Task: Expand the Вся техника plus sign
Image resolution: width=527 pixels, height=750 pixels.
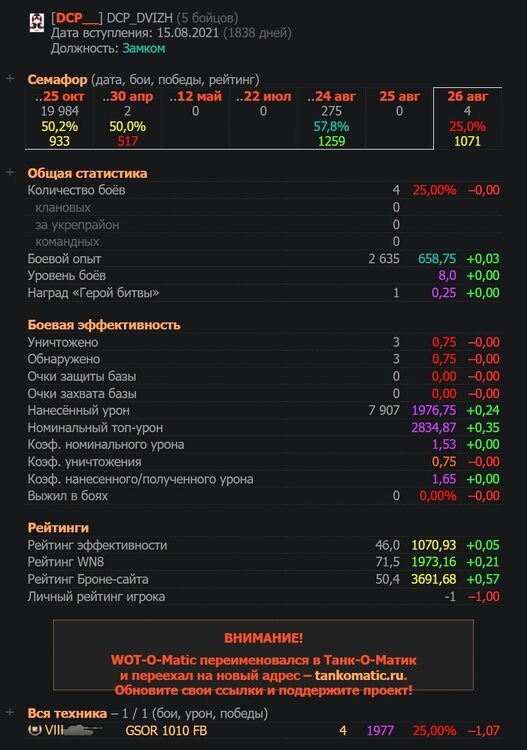Action: pos(10,713)
